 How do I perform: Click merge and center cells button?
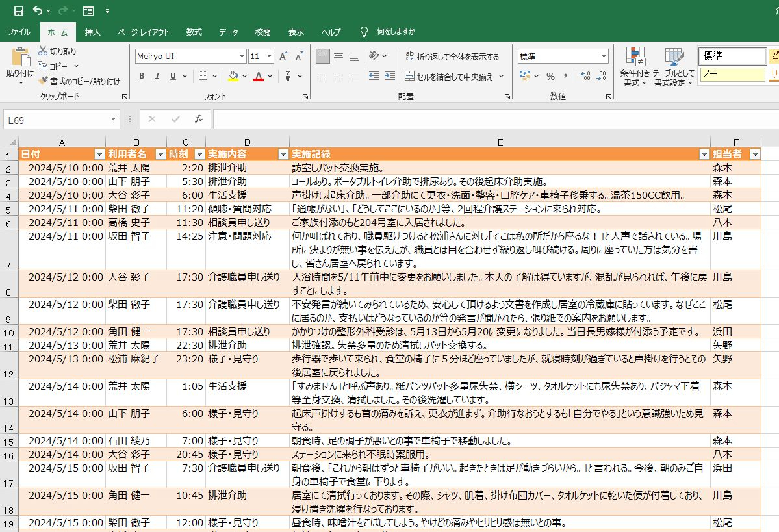coord(449,77)
